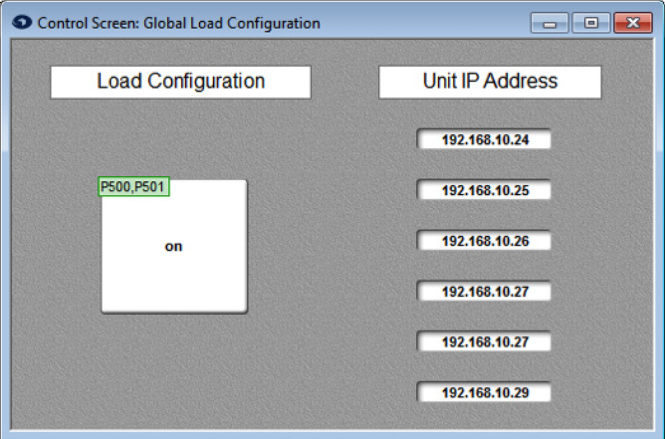665x439 pixels.
Task: Close the Global Load Configuration window
Action: coord(633,23)
